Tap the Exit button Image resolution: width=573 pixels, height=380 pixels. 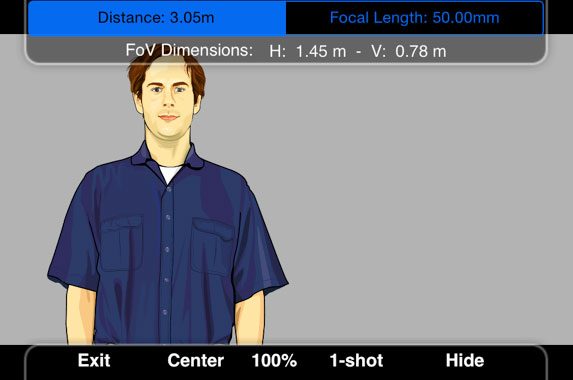point(94,361)
